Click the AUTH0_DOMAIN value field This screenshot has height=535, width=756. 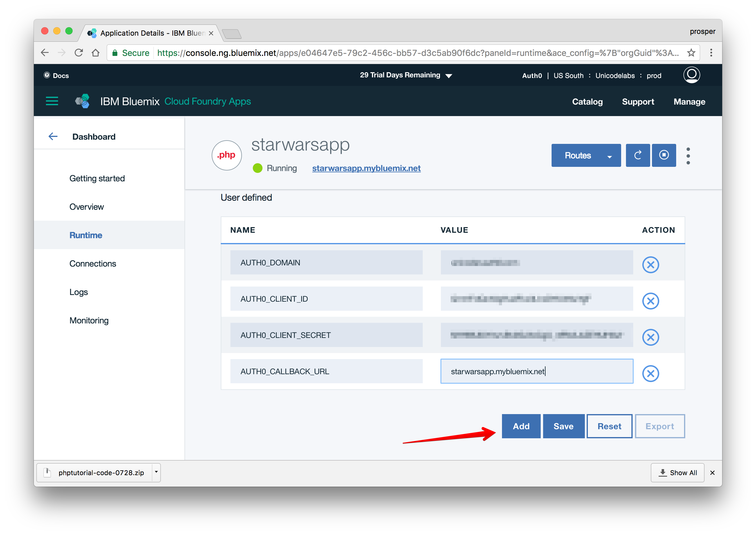(x=536, y=263)
